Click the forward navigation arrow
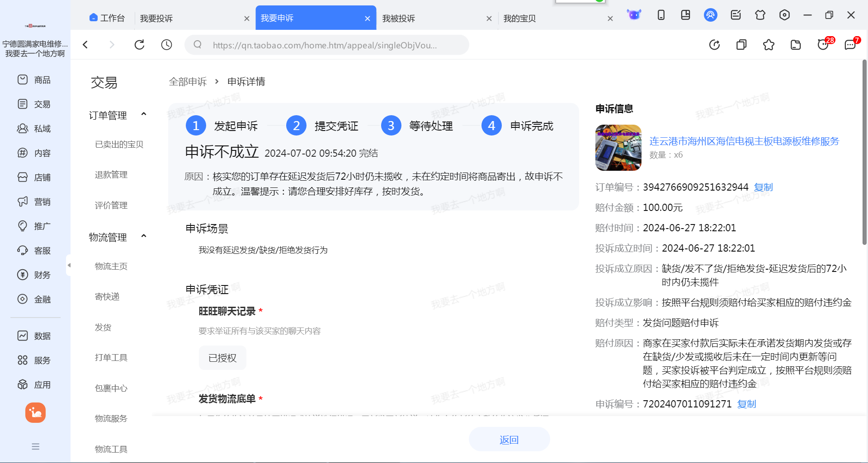The height and width of the screenshot is (463, 868). coord(112,45)
